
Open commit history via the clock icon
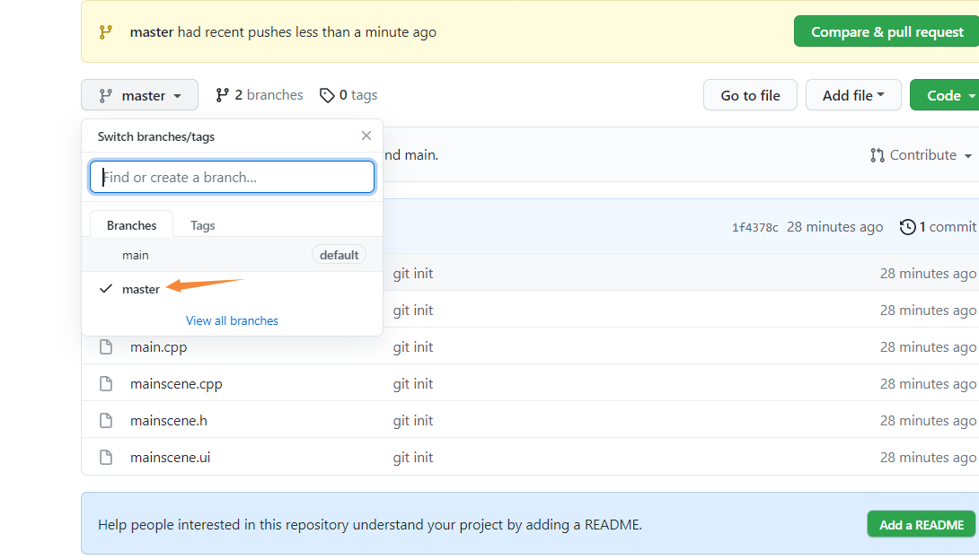(x=908, y=227)
